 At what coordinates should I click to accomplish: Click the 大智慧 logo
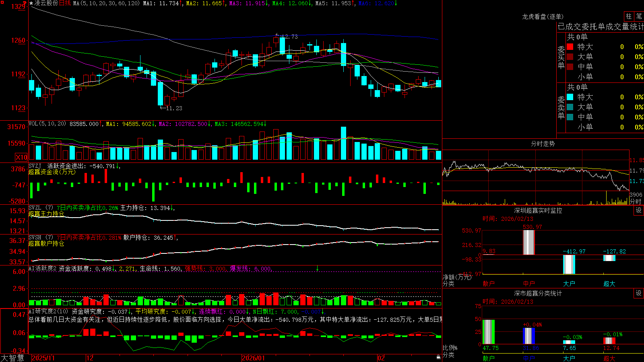pyautogui.click(x=12, y=358)
